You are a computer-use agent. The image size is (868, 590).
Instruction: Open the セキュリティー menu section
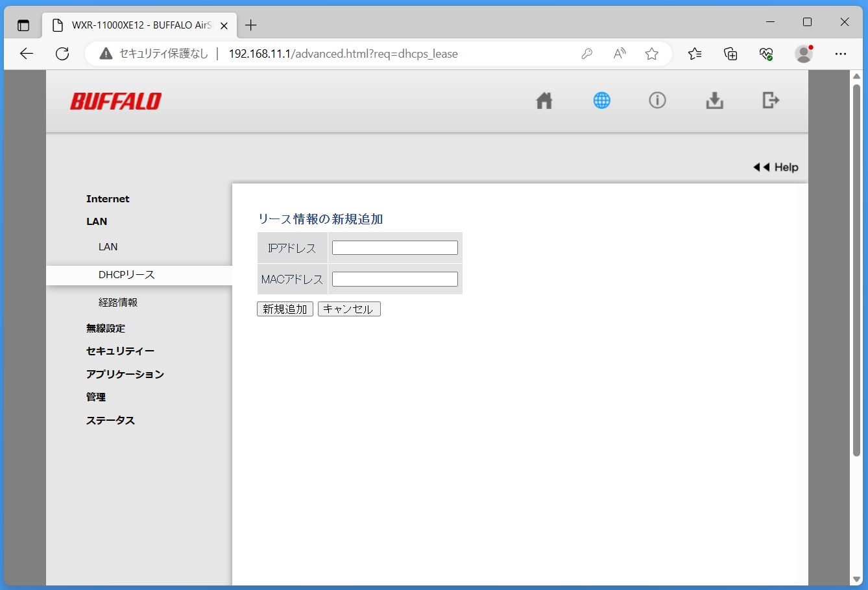(x=121, y=351)
